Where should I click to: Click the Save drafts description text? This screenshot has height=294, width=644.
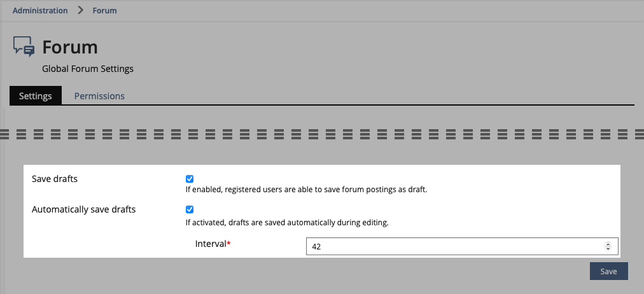point(306,190)
